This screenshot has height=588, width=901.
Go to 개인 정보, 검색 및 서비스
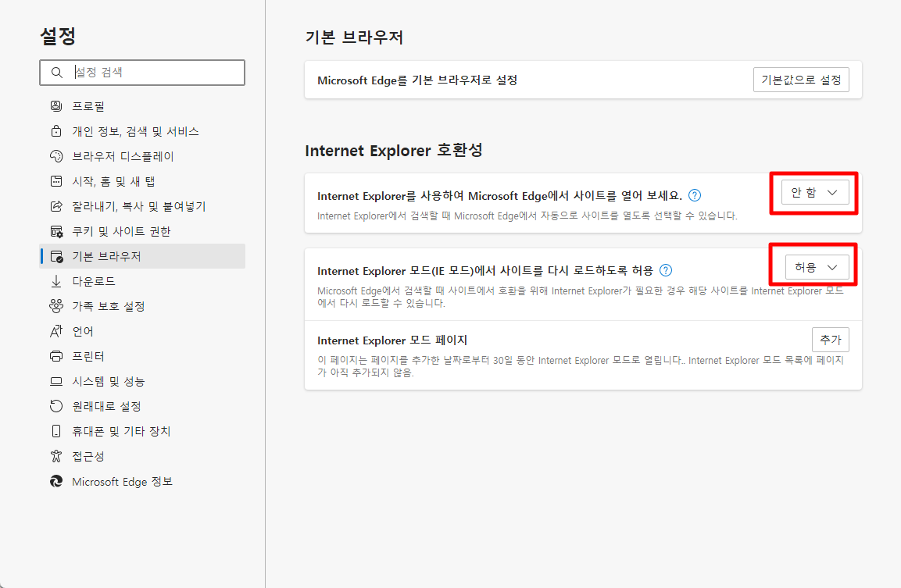tap(142, 131)
